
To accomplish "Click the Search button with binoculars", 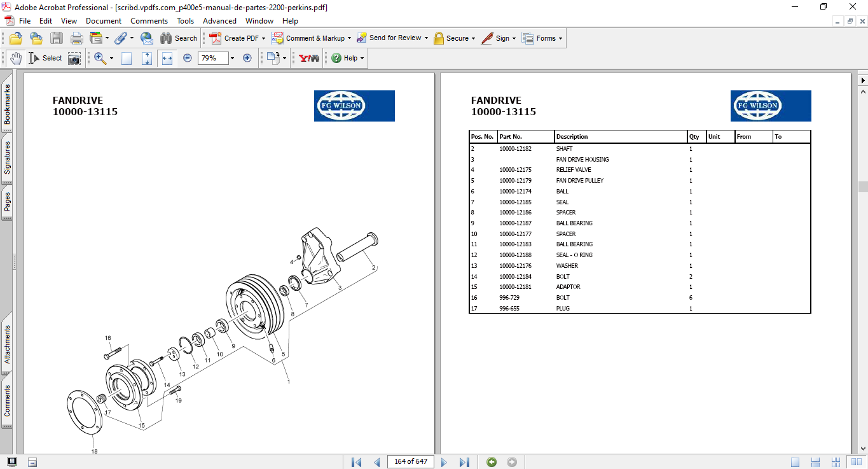I will point(179,38).
